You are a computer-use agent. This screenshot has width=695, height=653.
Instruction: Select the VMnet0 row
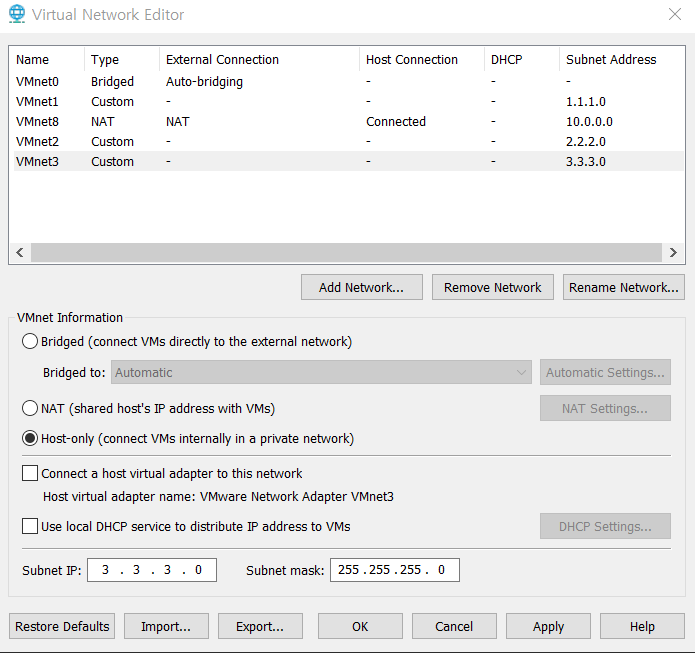(348, 82)
